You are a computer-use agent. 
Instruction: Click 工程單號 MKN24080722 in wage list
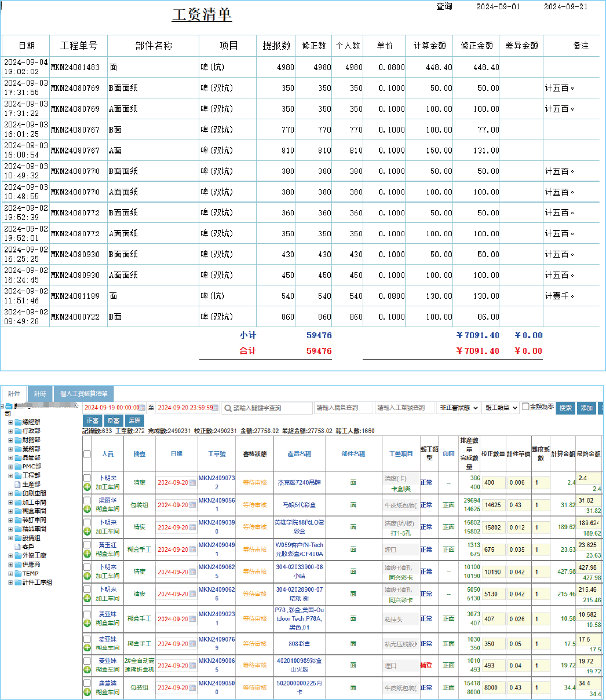pos(75,317)
